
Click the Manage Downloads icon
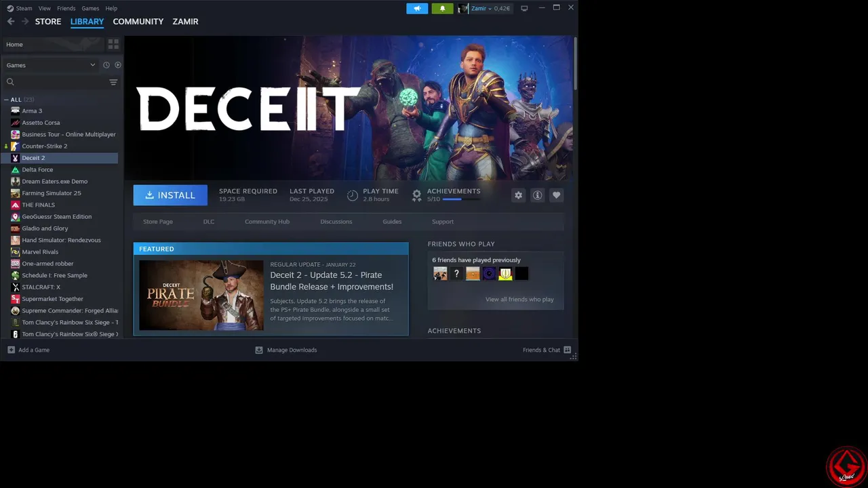click(x=259, y=350)
